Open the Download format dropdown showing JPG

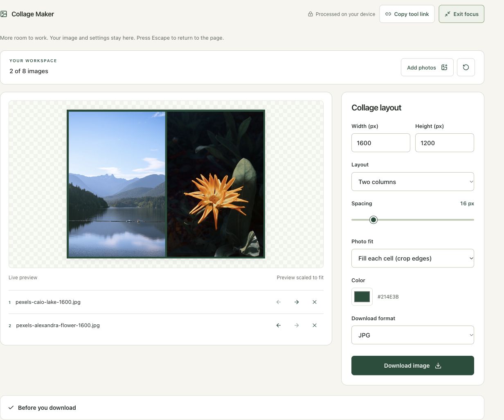[413, 335]
